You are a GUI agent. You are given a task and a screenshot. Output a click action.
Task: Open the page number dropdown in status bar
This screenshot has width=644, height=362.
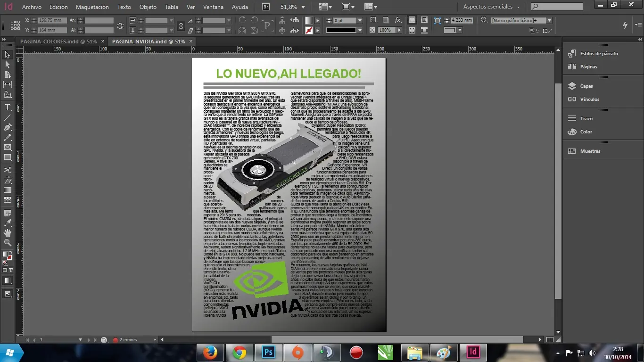click(x=81, y=340)
